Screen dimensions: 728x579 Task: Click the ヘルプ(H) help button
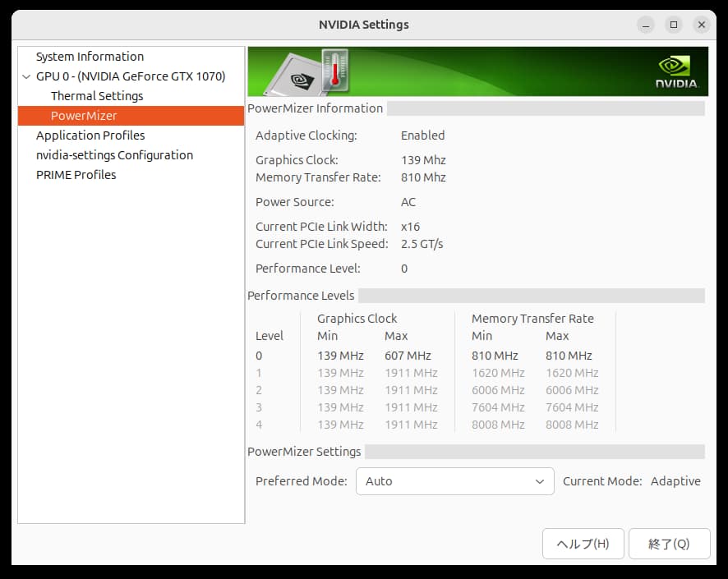583,544
